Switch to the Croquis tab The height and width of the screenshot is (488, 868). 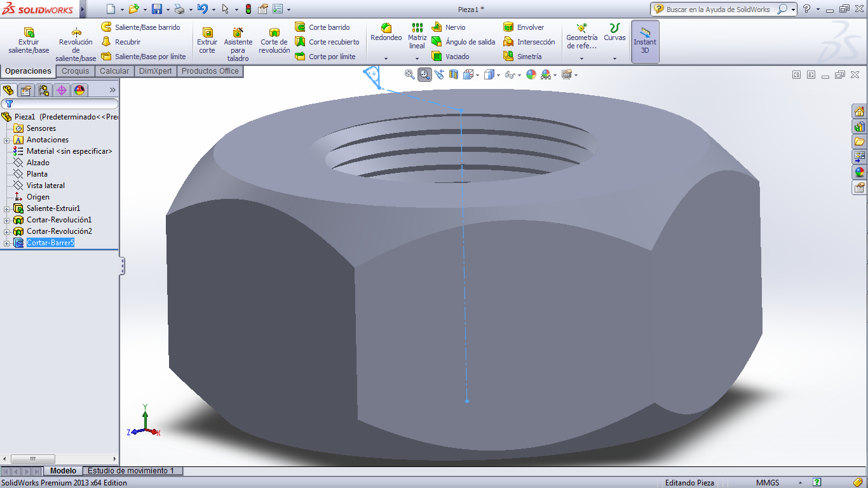point(76,71)
